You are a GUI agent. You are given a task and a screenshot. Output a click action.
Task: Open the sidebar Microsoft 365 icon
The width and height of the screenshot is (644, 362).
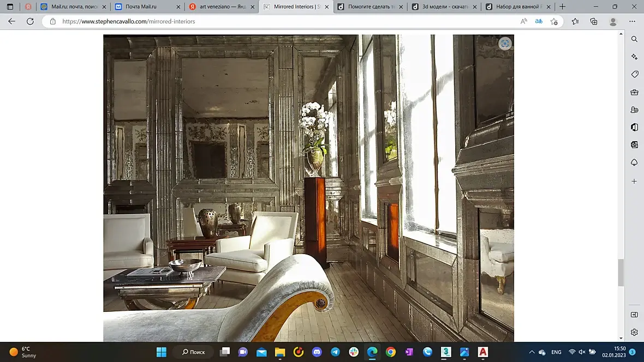634,127
